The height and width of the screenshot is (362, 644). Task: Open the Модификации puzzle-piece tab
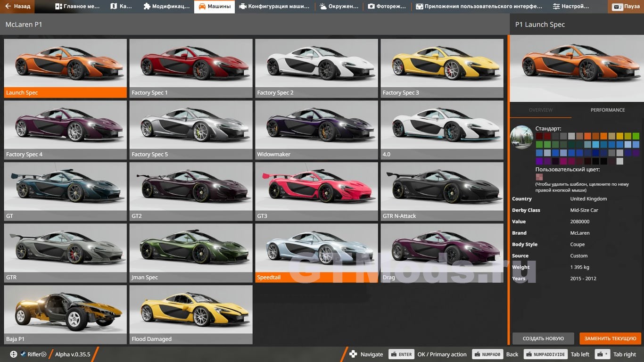pyautogui.click(x=166, y=7)
